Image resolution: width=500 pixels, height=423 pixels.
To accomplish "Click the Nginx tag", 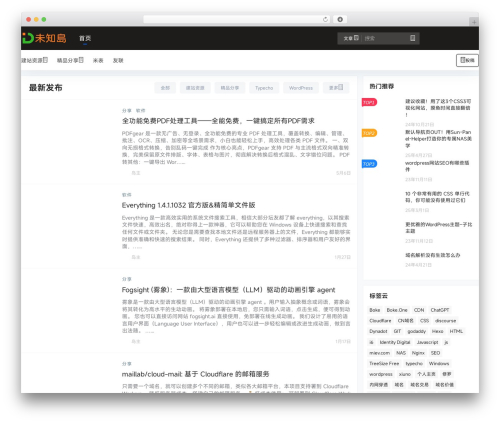I will 418,353.
